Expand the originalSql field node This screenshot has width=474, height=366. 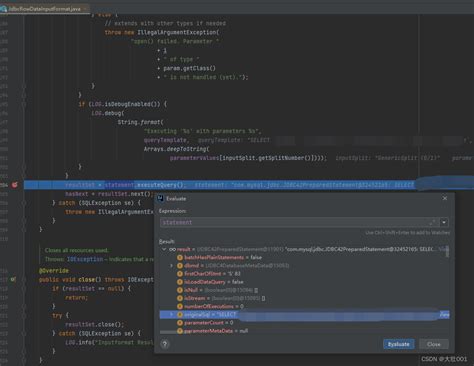[171, 314]
